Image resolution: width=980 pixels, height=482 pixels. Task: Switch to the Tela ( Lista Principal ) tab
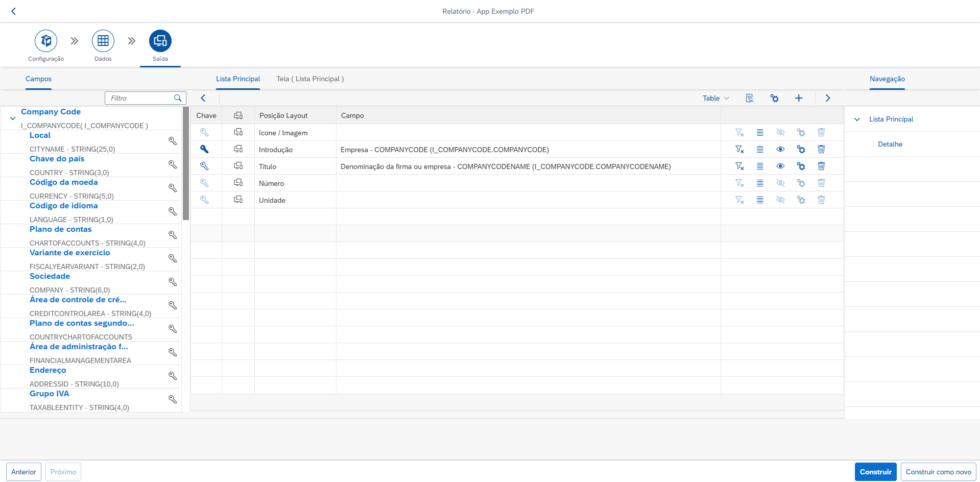coord(310,79)
